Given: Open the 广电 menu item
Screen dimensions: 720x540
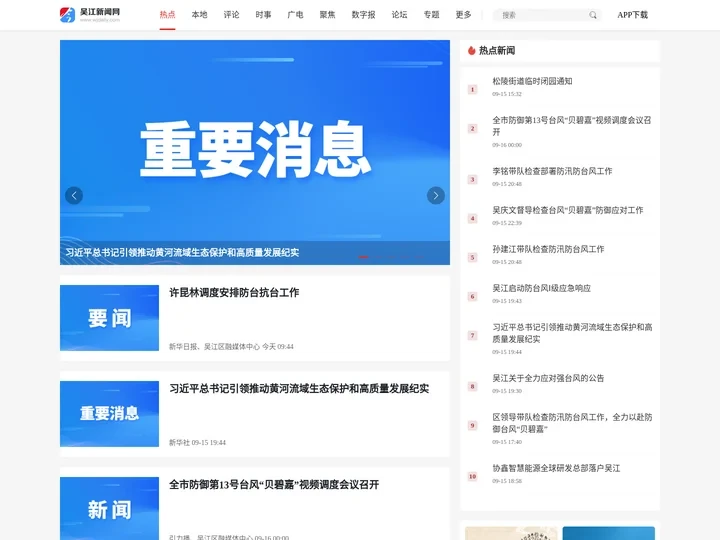Looking at the screenshot, I should [295, 15].
